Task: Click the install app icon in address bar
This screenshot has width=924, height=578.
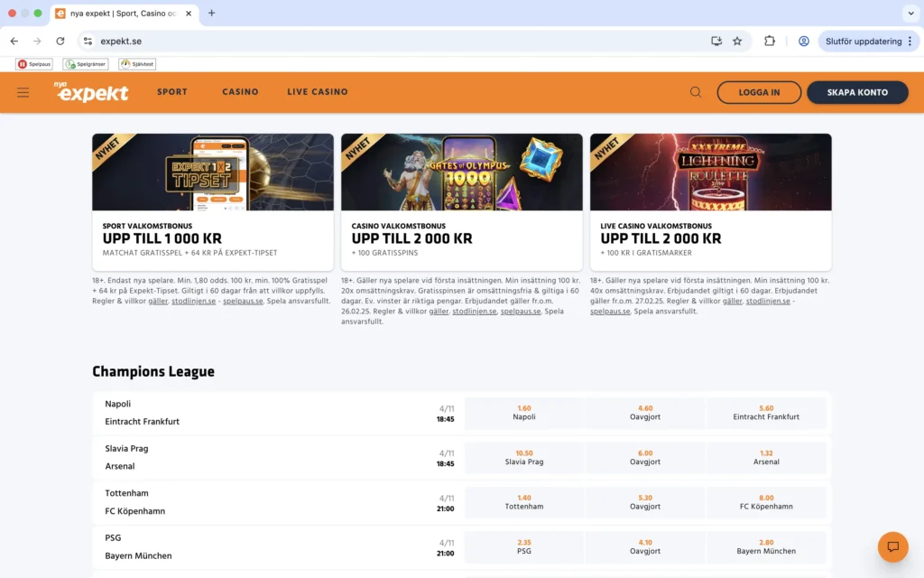Action: [x=716, y=42]
